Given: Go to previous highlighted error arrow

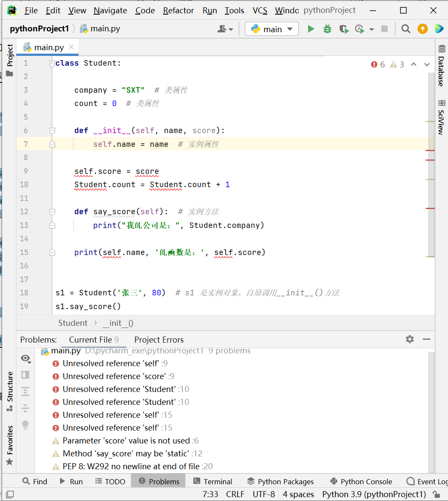Looking at the screenshot, I should click(414, 64).
